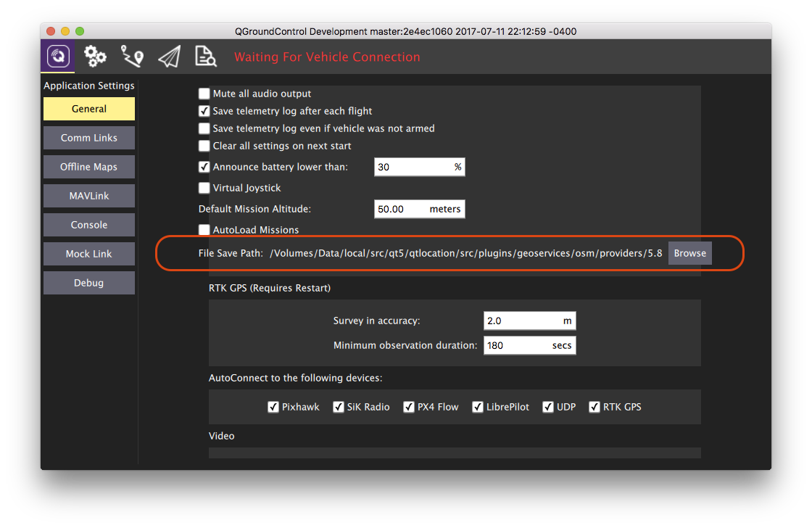Open the Console page

(89, 225)
